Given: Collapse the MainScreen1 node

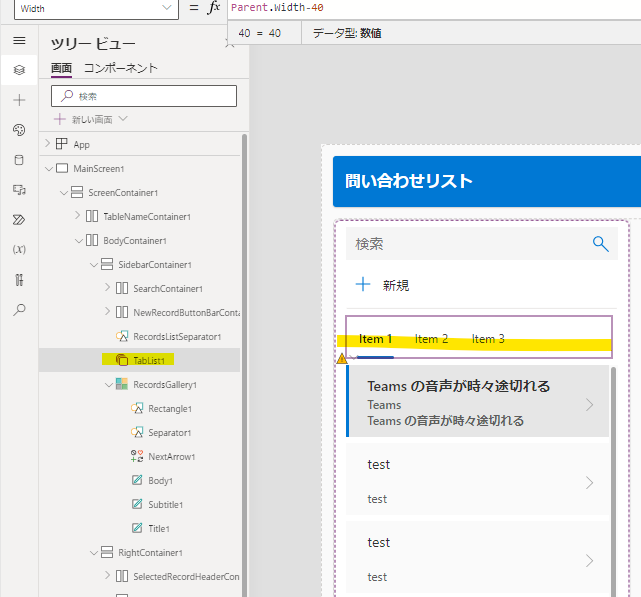Looking at the screenshot, I should point(49,168).
